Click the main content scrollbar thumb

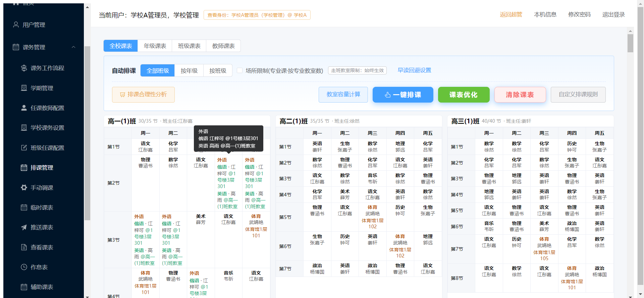[630, 43]
